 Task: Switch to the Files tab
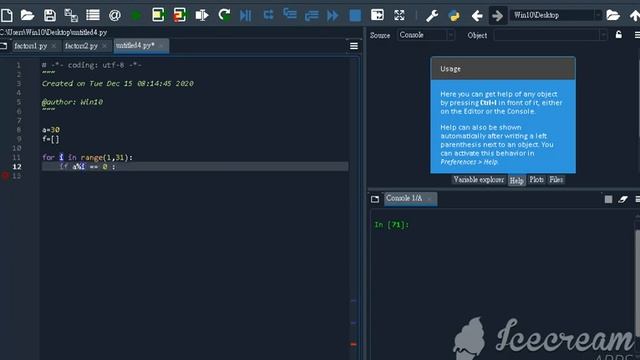pos(556,180)
